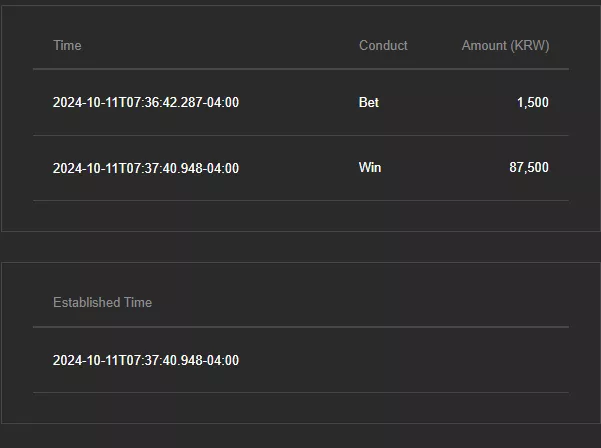The width and height of the screenshot is (601, 448).
Task: Click the gap between the two panels
Action: pyautogui.click(x=301, y=247)
